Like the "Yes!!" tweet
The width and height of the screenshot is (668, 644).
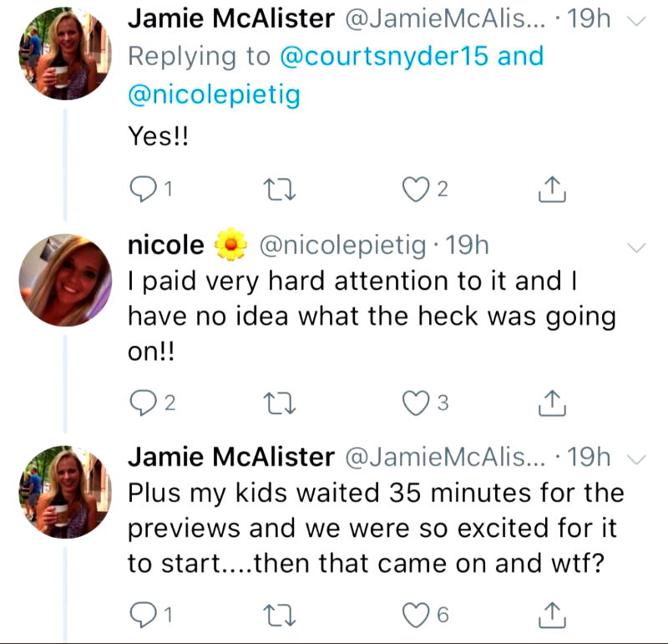(x=415, y=191)
